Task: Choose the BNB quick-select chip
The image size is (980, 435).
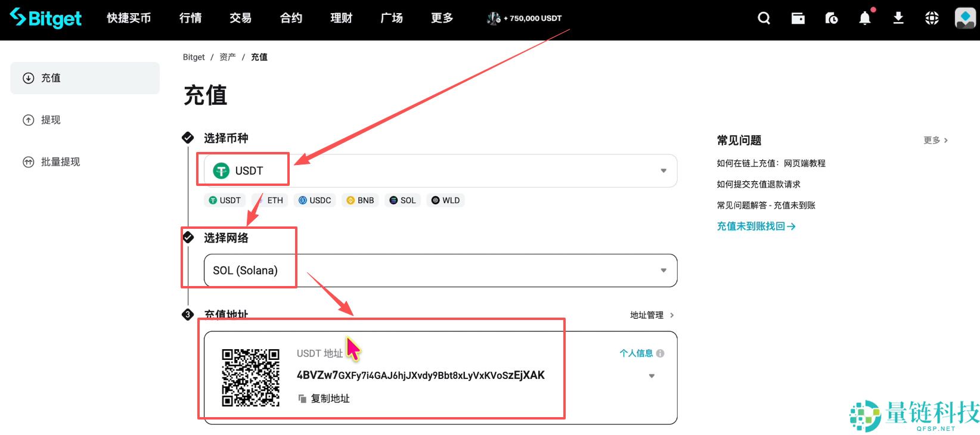Action: pos(360,200)
